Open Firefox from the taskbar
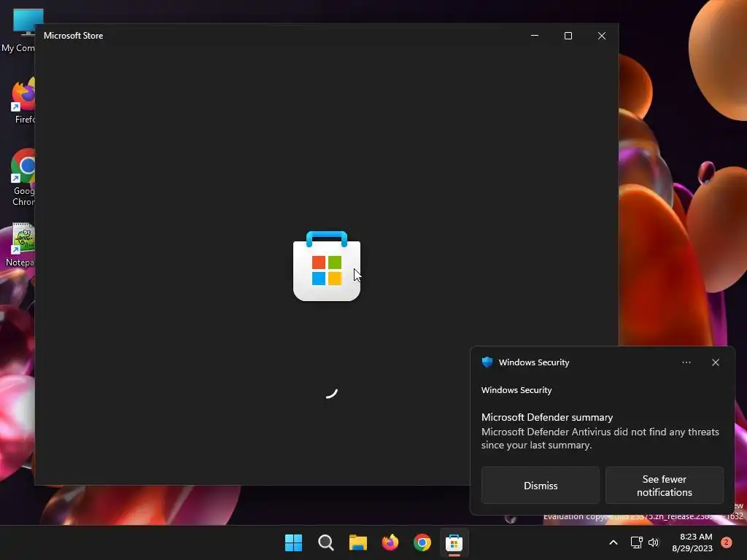The height and width of the screenshot is (560, 747). pos(390,542)
